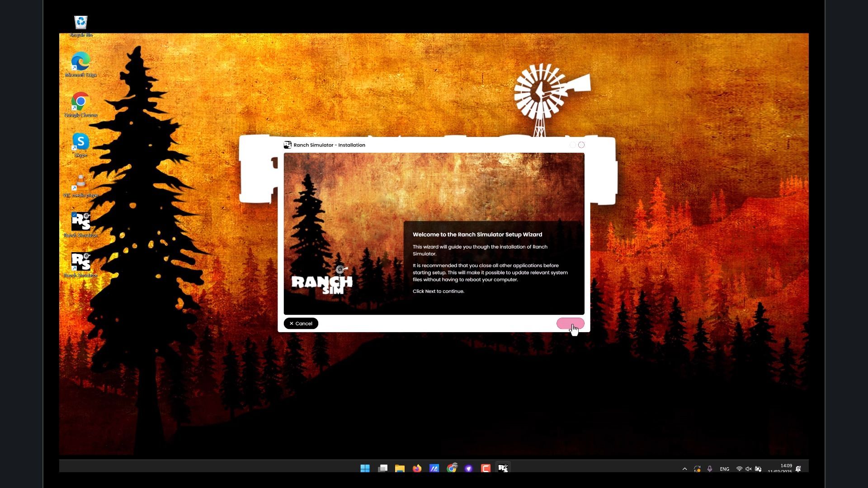Viewport: 868px width, 488px height.
Task: Click the sync status tray icon
Action: [x=697, y=469]
